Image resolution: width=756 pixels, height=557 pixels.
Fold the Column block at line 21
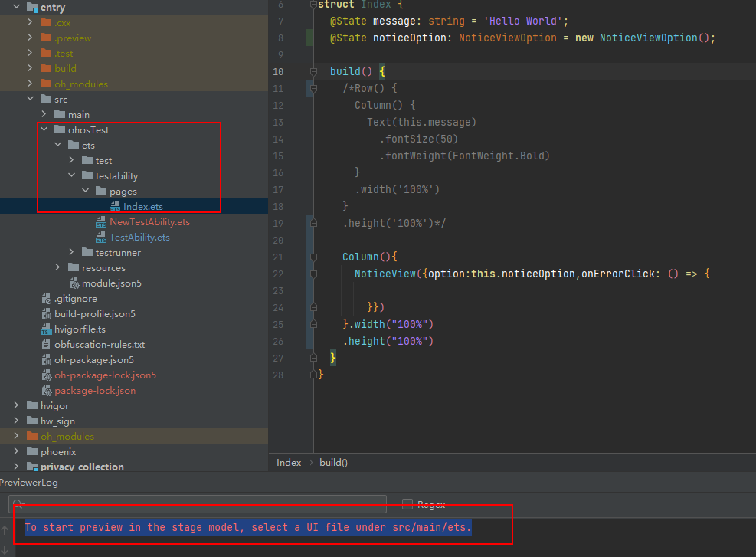[313, 257]
